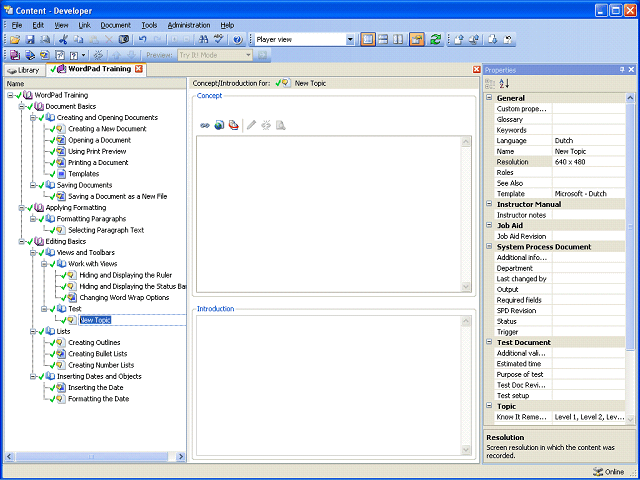Click the green Refresh arrows icon

(436, 40)
